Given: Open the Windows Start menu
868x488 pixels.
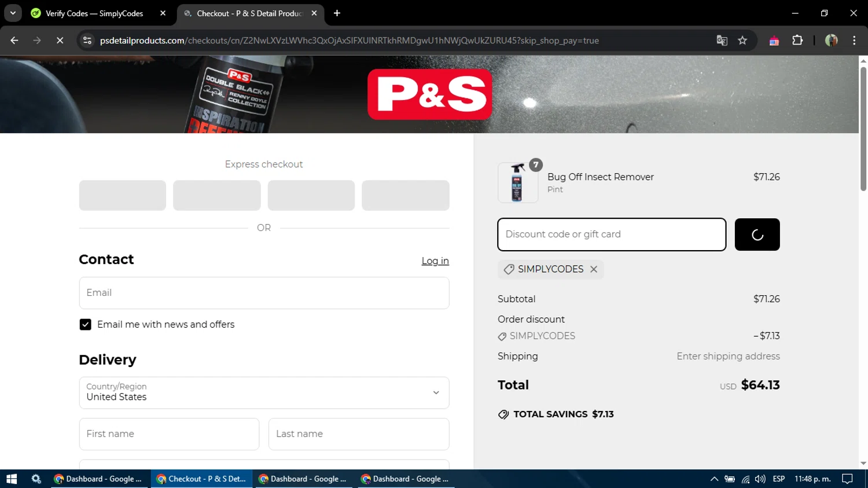Looking at the screenshot, I should [12, 479].
